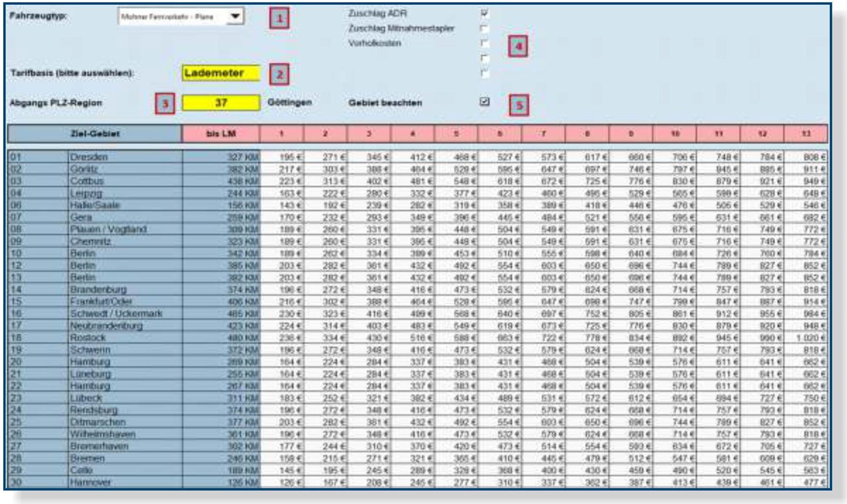Tick the Vorholkosten checkbox
Screen dimensions: 847x504
click(484, 43)
